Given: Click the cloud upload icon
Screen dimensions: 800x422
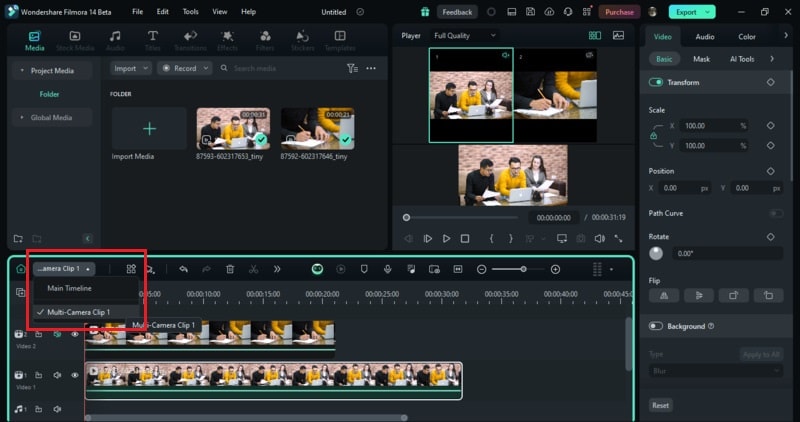Looking at the screenshot, I should (549, 12).
